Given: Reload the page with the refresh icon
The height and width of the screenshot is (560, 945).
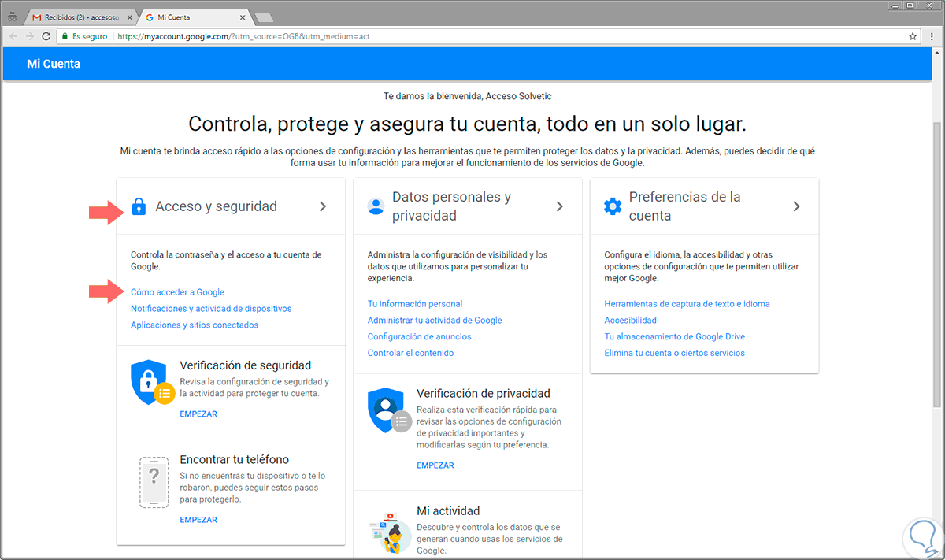Looking at the screenshot, I should [x=46, y=36].
